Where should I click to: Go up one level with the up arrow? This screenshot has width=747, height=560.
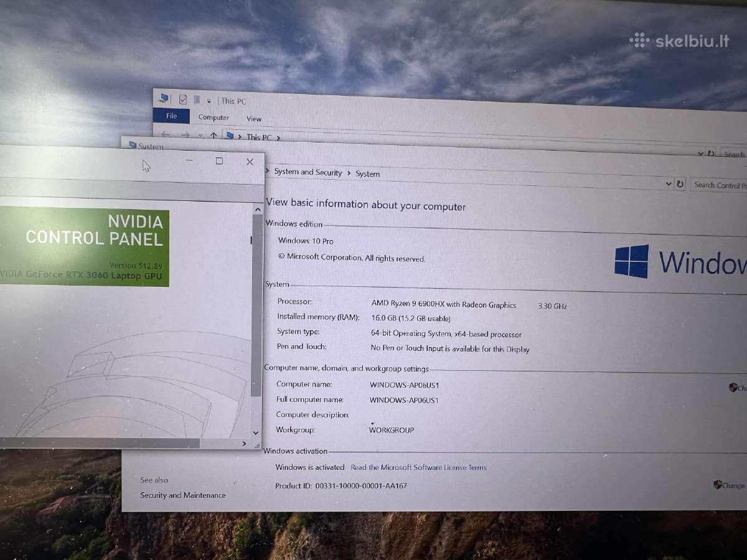tap(214, 135)
